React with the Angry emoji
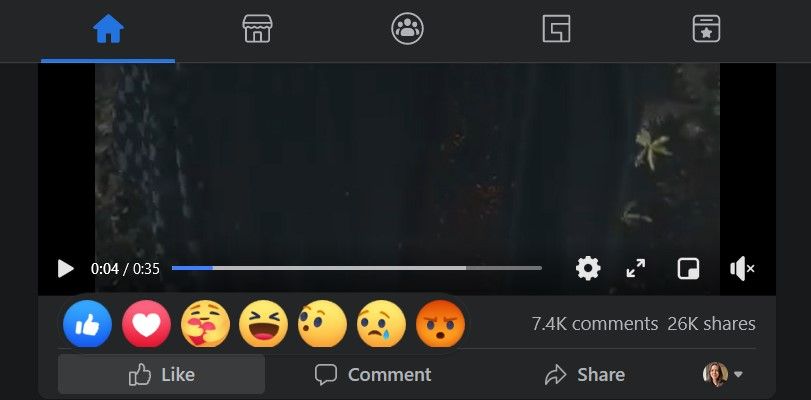 point(441,324)
